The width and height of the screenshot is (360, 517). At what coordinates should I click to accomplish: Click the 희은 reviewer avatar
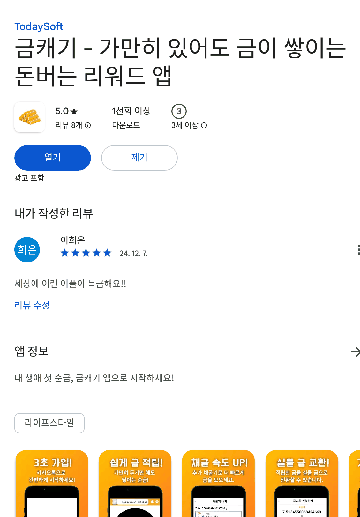[x=27, y=249]
